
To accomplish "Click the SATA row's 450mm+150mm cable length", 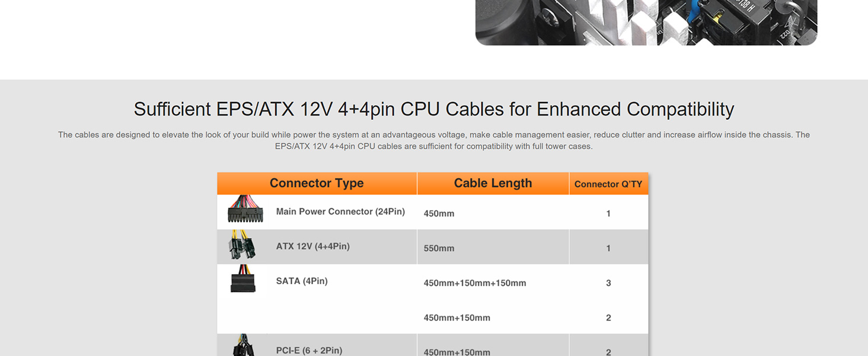I will point(457,317).
